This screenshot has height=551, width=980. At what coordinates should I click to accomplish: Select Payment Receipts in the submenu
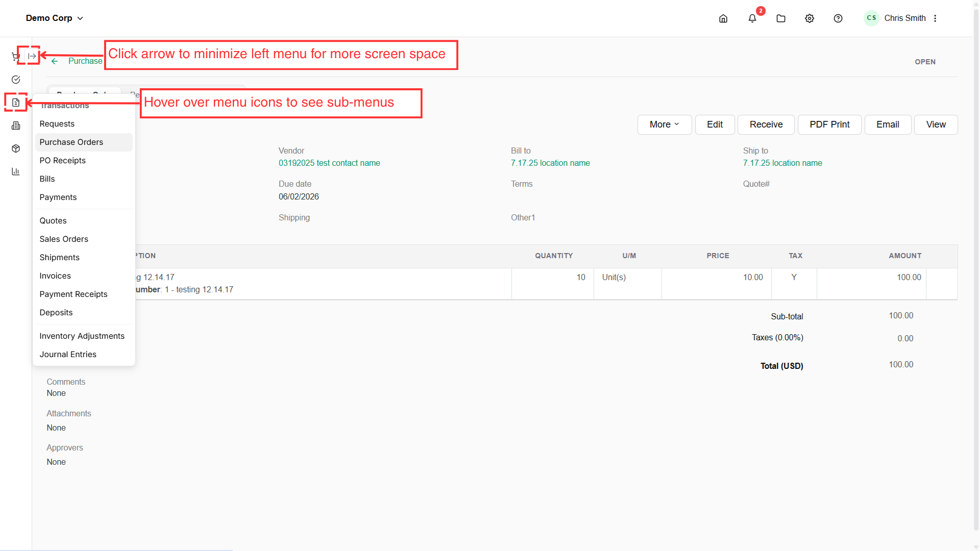tap(84, 294)
